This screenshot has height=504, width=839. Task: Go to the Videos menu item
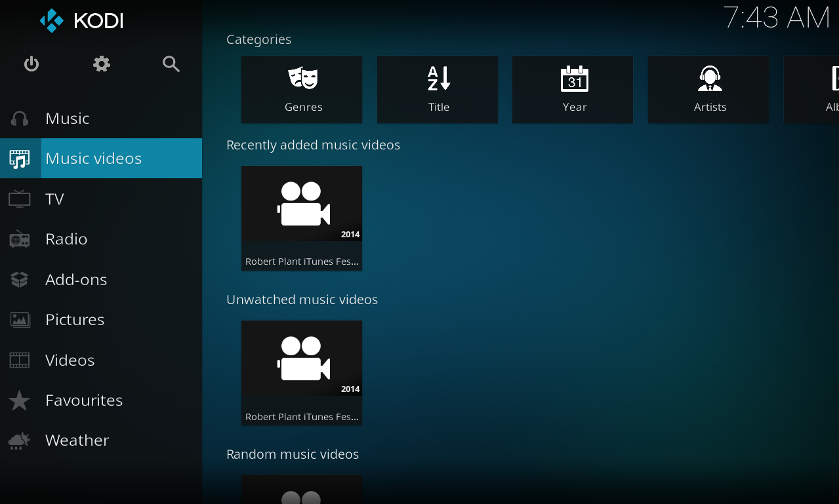pyautogui.click(x=101, y=360)
